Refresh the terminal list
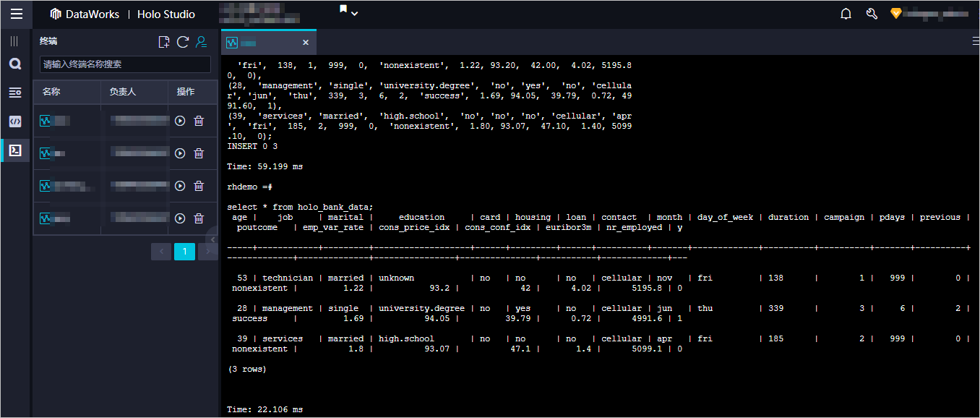The width and height of the screenshot is (980, 418). pos(183,42)
